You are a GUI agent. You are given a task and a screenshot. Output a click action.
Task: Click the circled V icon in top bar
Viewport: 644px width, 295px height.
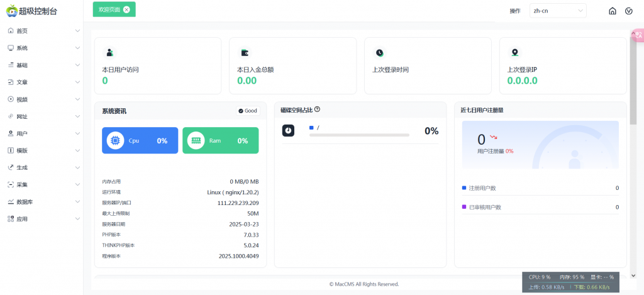click(628, 11)
